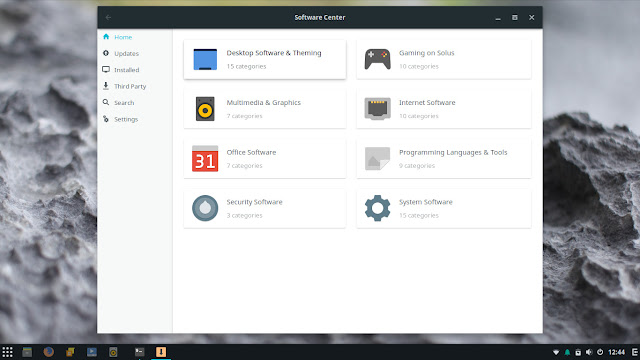Switch to the terminal in taskbar
This screenshot has width=640, height=360.
(140, 352)
